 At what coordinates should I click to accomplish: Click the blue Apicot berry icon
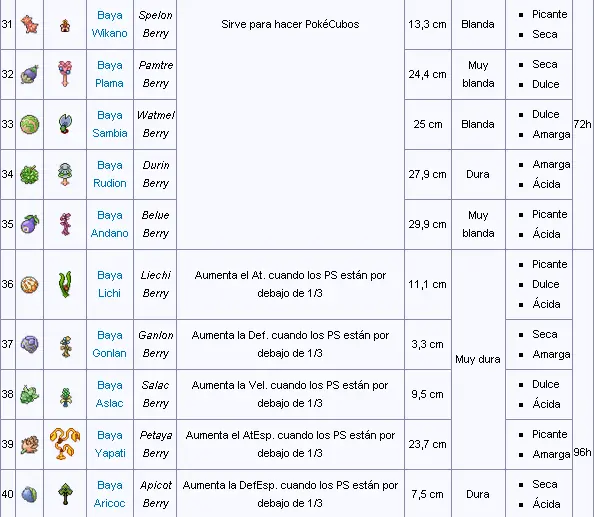[29, 494]
